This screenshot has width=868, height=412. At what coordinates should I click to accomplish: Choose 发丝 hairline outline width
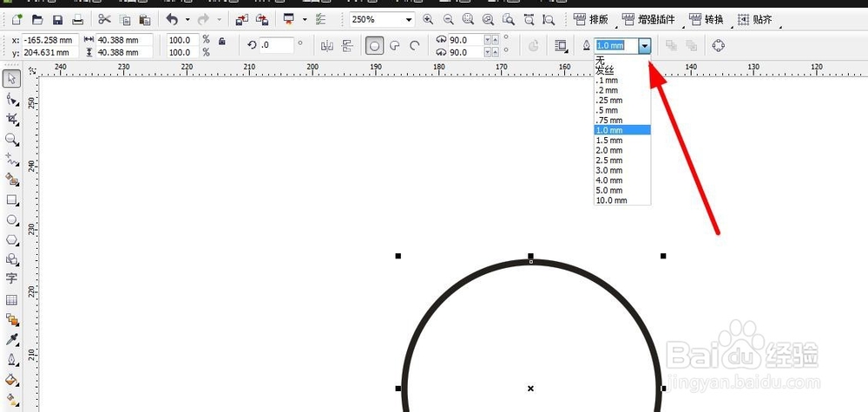tap(622, 70)
